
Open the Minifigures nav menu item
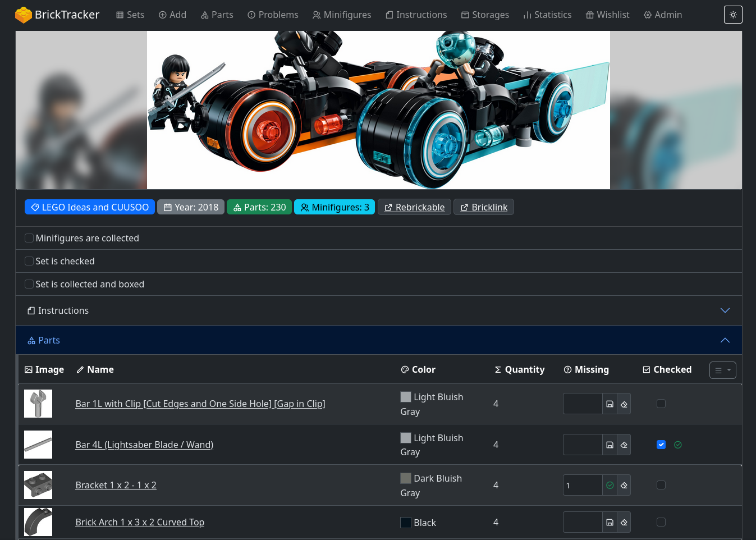click(342, 15)
